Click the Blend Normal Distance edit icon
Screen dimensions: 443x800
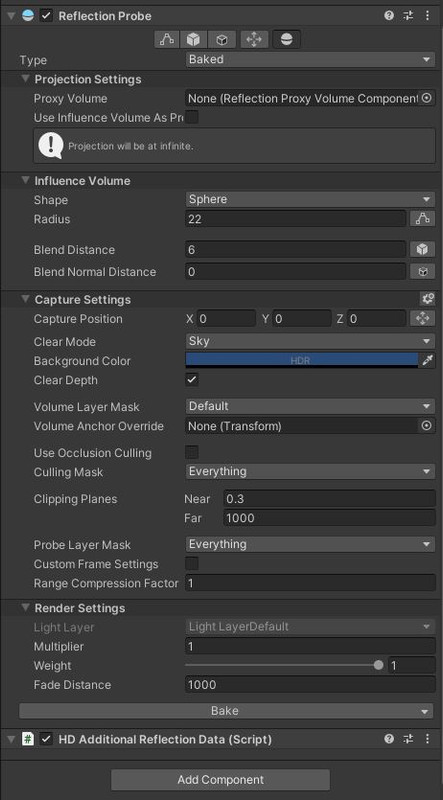(423, 272)
